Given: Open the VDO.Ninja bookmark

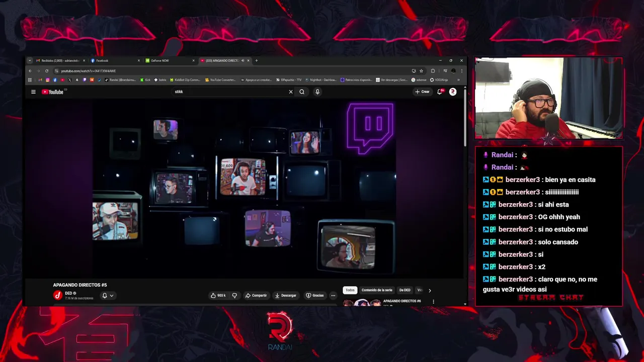Looking at the screenshot, I should tap(439, 80).
